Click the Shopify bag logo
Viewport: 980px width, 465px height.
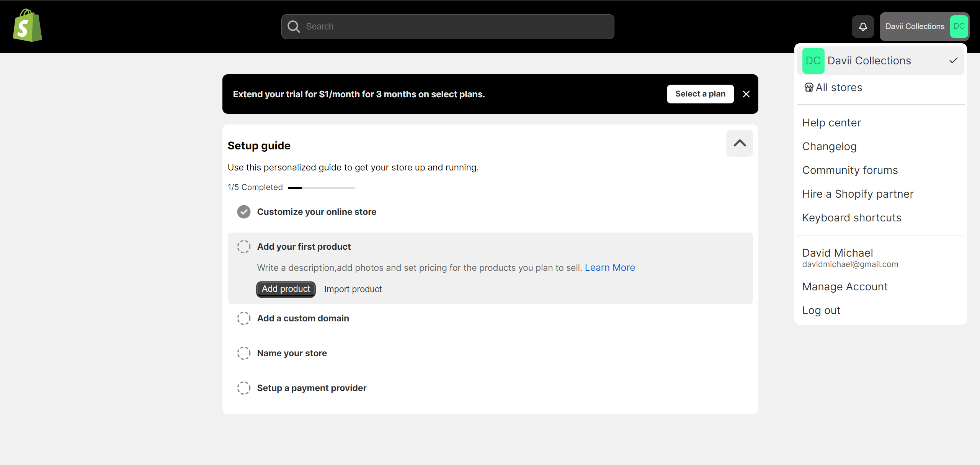tap(27, 26)
